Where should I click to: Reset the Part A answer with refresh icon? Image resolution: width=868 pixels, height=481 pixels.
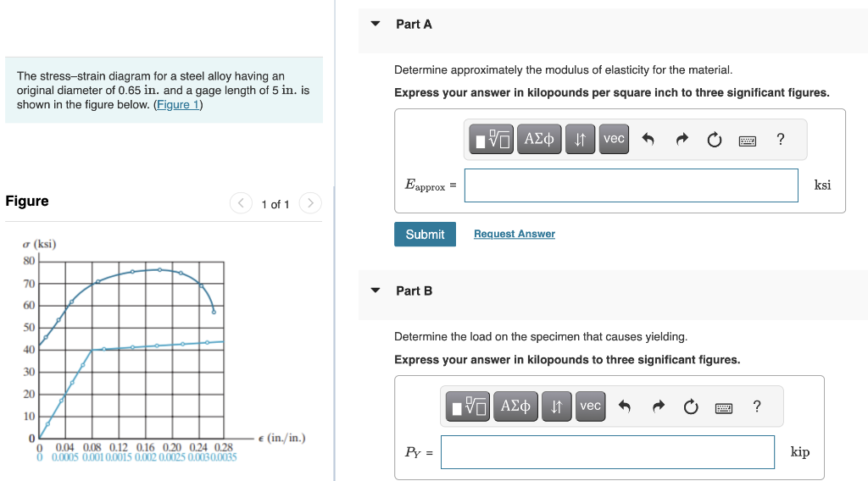[x=715, y=140]
